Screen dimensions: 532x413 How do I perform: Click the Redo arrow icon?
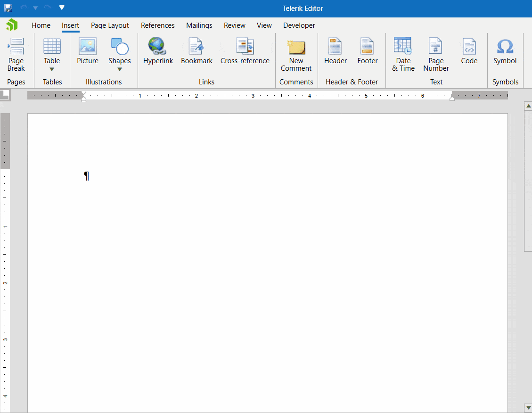[x=48, y=8]
